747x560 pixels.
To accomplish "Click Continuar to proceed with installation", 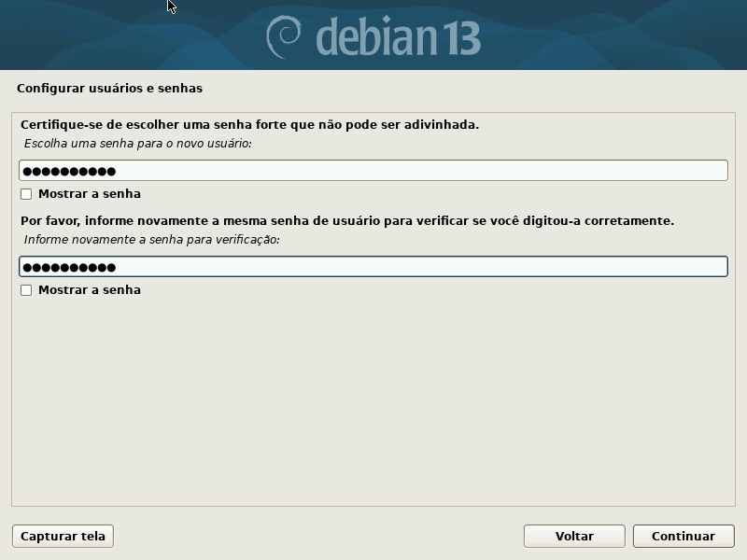I will (684, 536).
